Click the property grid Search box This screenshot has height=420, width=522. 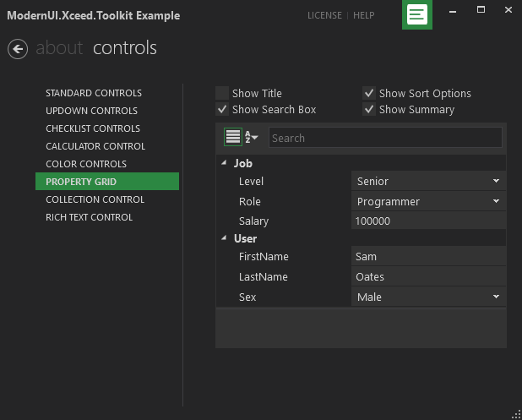(x=385, y=138)
